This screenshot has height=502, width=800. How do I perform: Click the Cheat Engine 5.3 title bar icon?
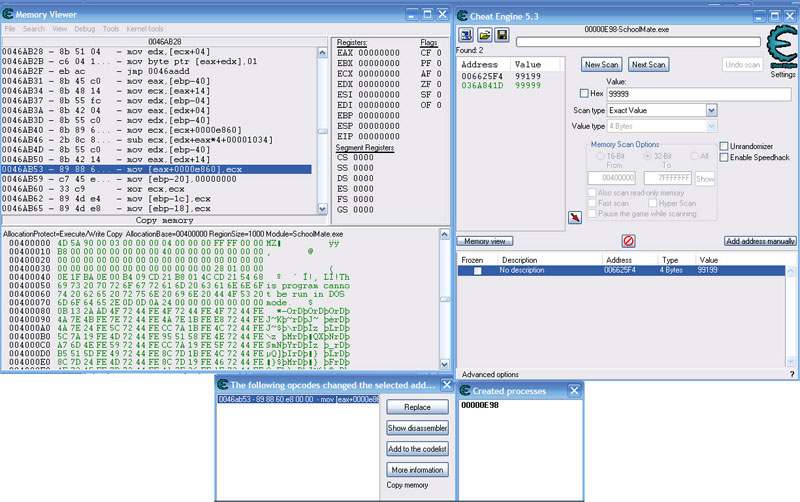pyautogui.click(x=463, y=16)
